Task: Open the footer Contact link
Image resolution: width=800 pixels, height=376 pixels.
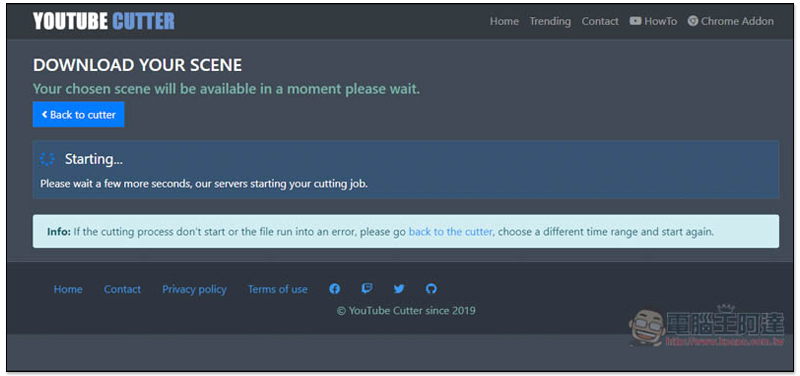Action: [122, 289]
